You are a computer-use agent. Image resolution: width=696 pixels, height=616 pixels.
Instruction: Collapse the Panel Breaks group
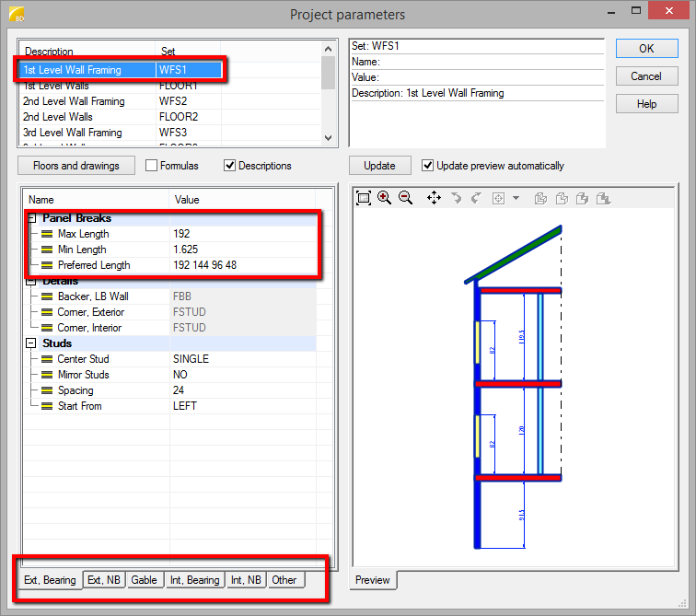click(x=32, y=218)
